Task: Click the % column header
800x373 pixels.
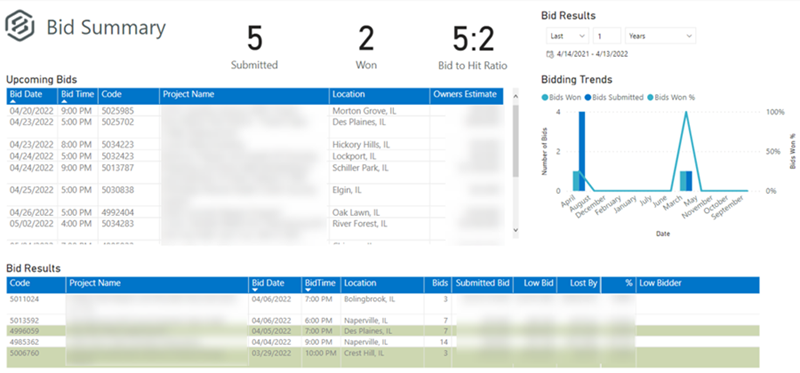Action: click(619, 285)
